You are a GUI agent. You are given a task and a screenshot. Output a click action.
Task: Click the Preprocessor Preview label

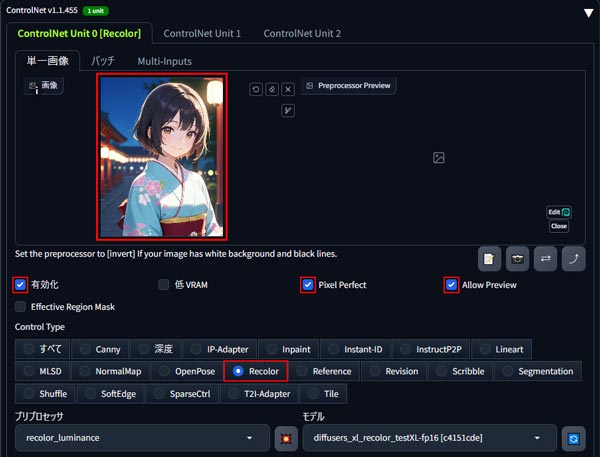tap(348, 85)
